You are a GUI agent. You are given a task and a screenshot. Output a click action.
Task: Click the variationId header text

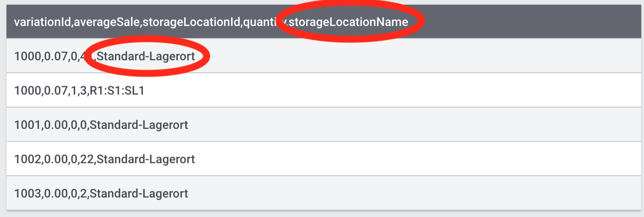pyautogui.click(x=41, y=22)
